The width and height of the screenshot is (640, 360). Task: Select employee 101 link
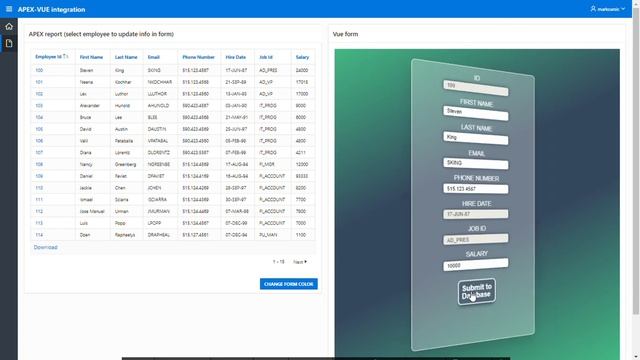(39, 82)
